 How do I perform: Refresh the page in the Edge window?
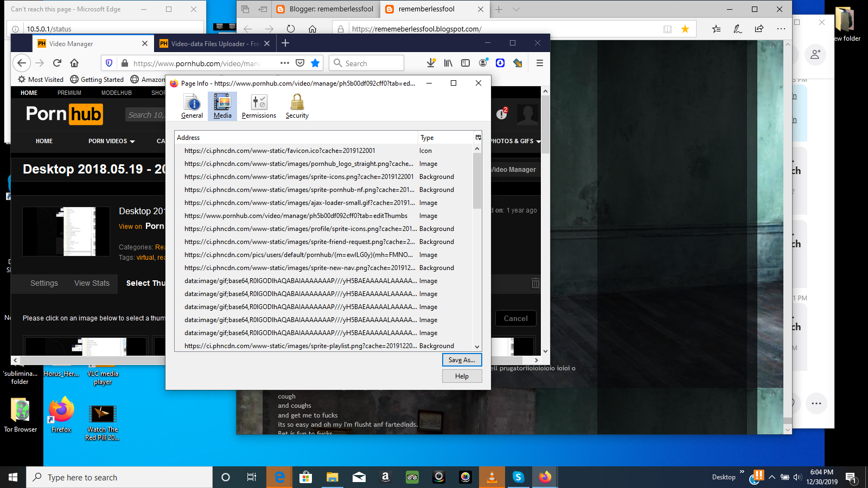[x=291, y=29]
